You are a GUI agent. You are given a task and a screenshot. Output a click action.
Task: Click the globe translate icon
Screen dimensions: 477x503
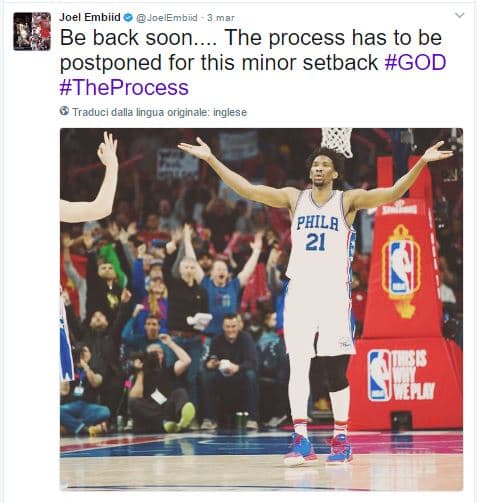64,111
